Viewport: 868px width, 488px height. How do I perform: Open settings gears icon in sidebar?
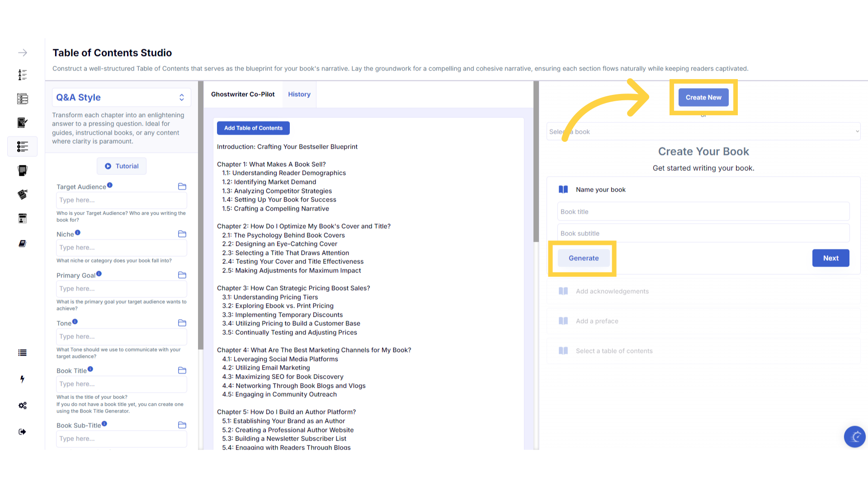[22, 405]
